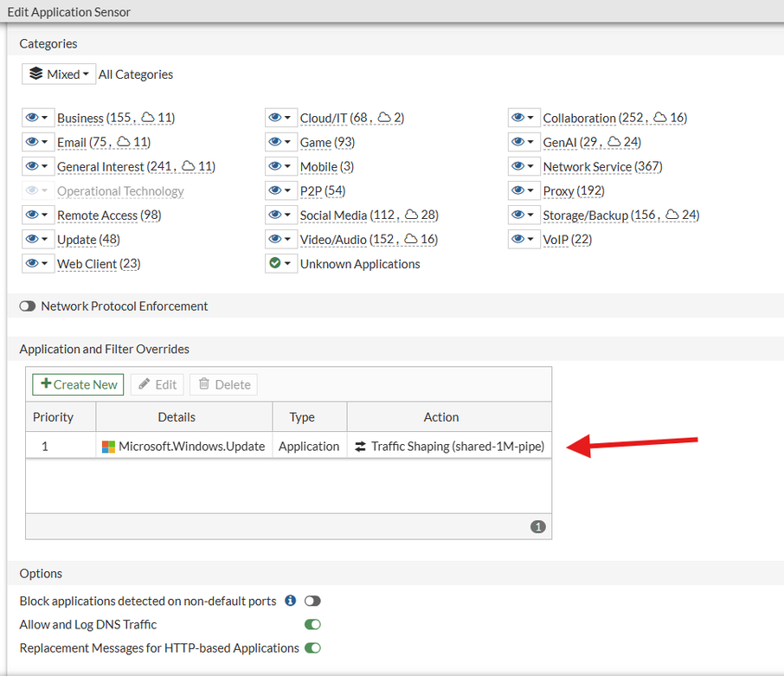This screenshot has height=676, width=784.
Task: Click the traffic shaping arrows icon in Action column
Action: click(x=360, y=447)
